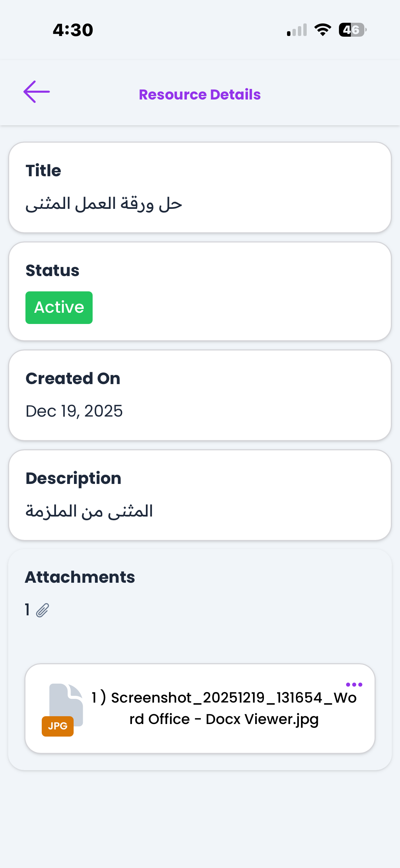The image size is (400, 868).
Task: Tap the 4:30 clock in status bar
Action: [x=73, y=30]
